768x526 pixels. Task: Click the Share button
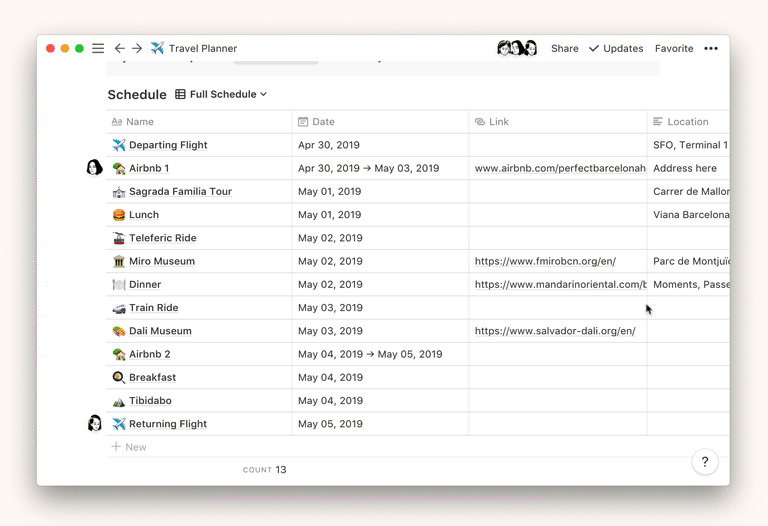coord(564,48)
